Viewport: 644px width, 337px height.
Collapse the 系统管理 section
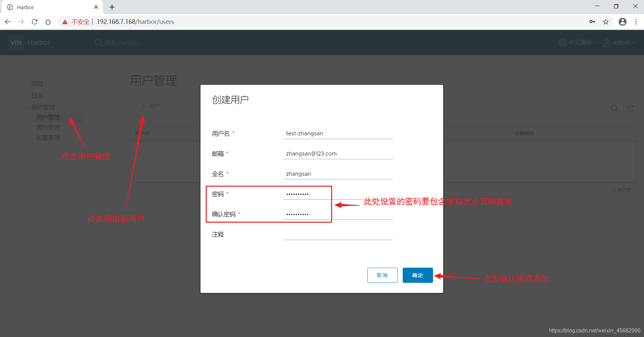(26, 107)
